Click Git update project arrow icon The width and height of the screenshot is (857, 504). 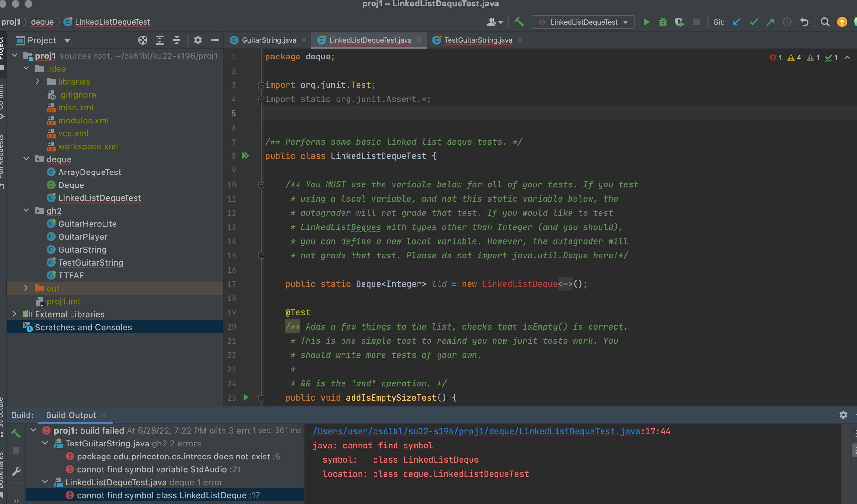[x=737, y=22]
